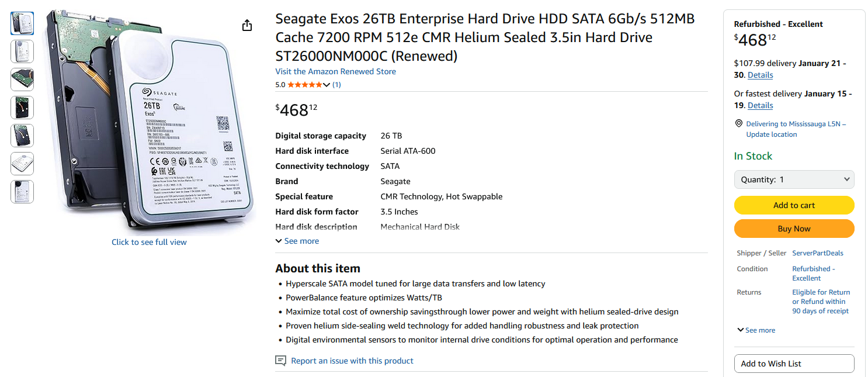
Task: Click Report an issue with this product
Action: (x=352, y=361)
